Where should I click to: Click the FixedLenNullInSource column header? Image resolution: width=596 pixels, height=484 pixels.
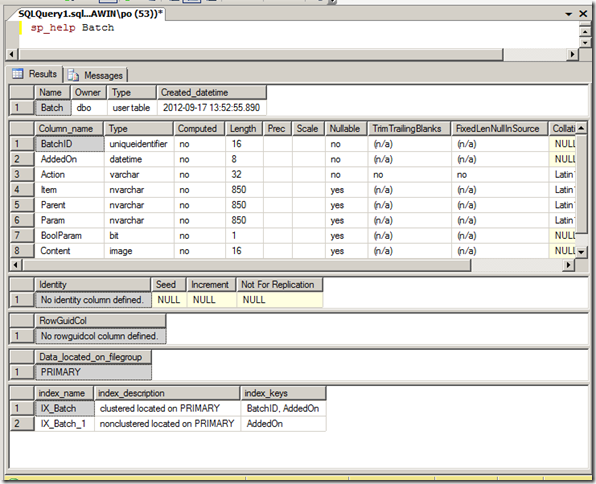pyautogui.click(x=499, y=129)
